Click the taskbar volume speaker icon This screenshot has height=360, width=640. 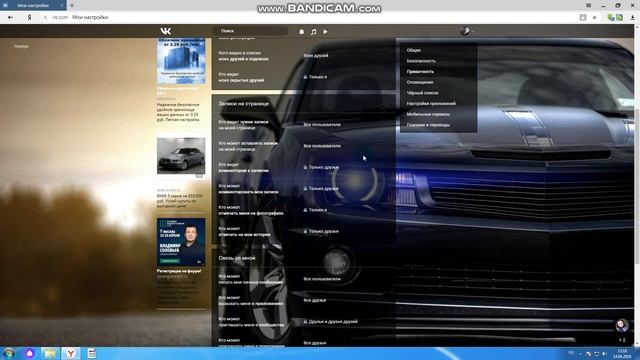point(604,353)
